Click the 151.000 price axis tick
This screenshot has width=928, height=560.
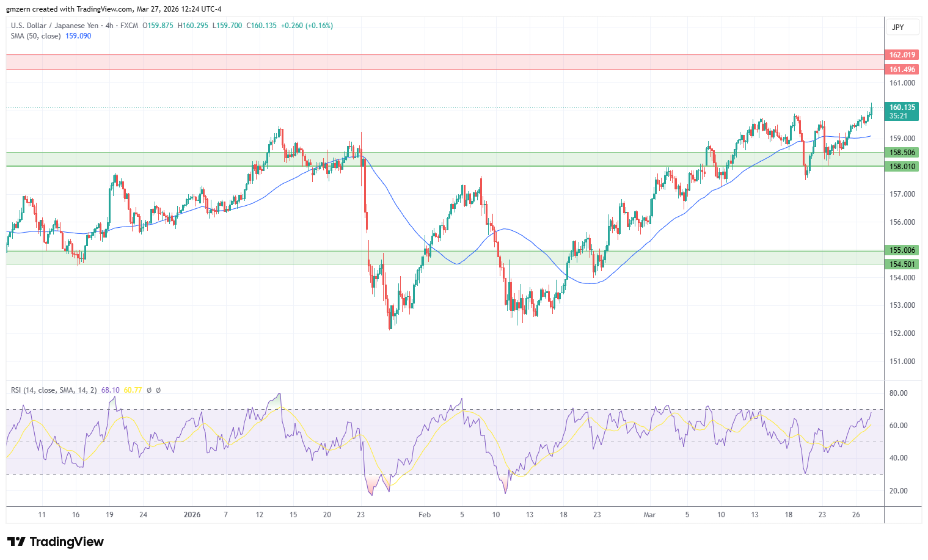pyautogui.click(x=902, y=362)
